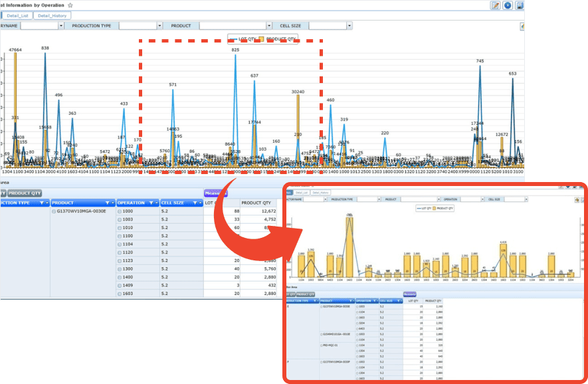
Task: Select the lot quantity cell 60
Action: pyautogui.click(x=222, y=228)
